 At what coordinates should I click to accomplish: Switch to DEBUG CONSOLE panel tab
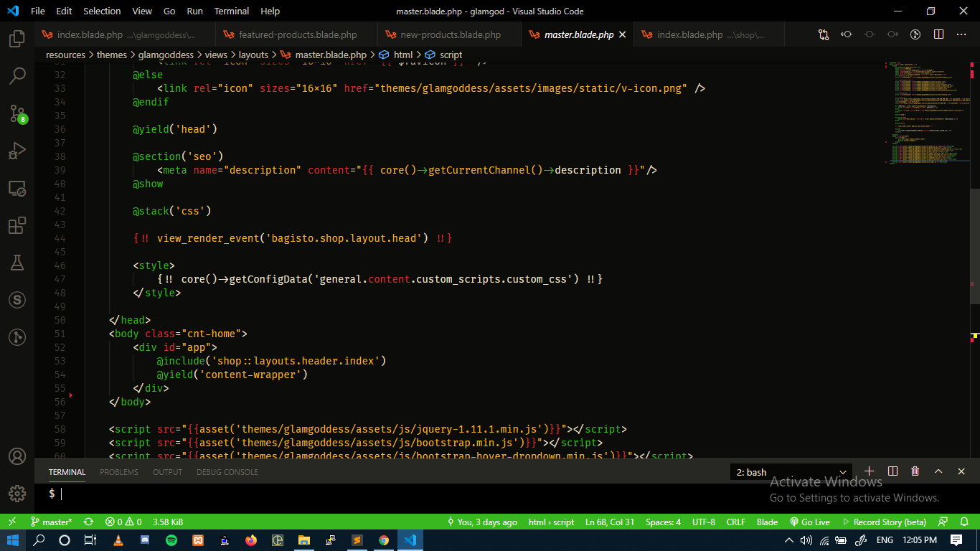227,472
